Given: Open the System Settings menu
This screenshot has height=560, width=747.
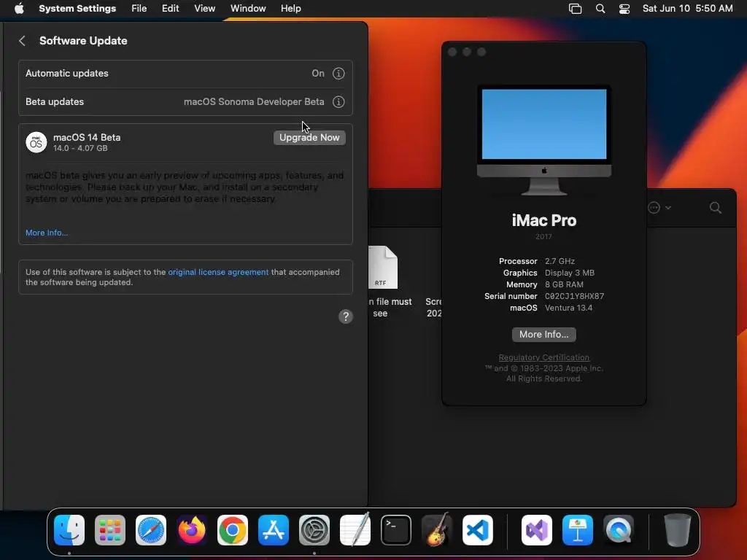Looking at the screenshot, I should [x=77, y=9].
